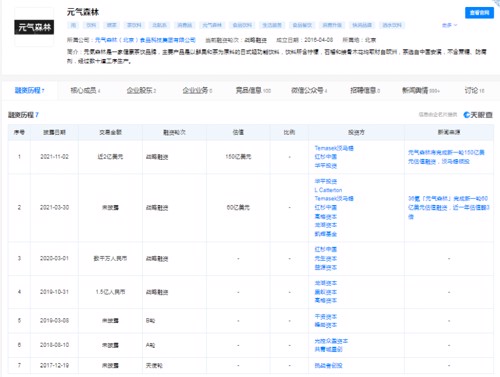Switch to the 新闻舆情 tab
Viewport: 500px width, 377px height.
[x=421, y=90]
